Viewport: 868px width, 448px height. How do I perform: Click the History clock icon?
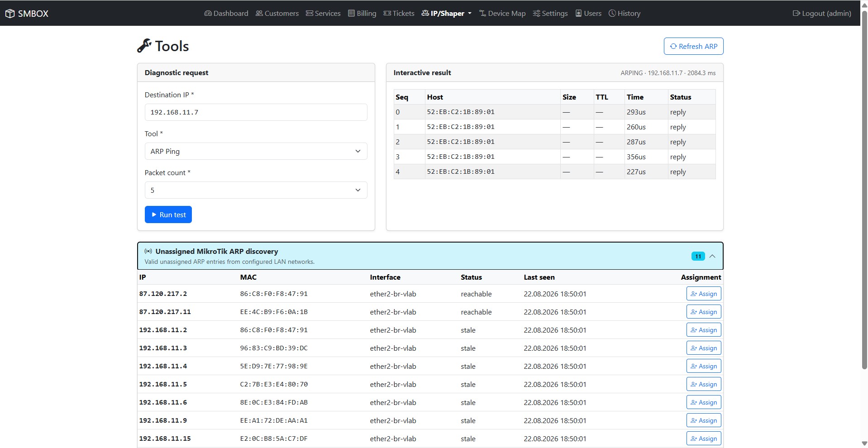click(612, 14)
